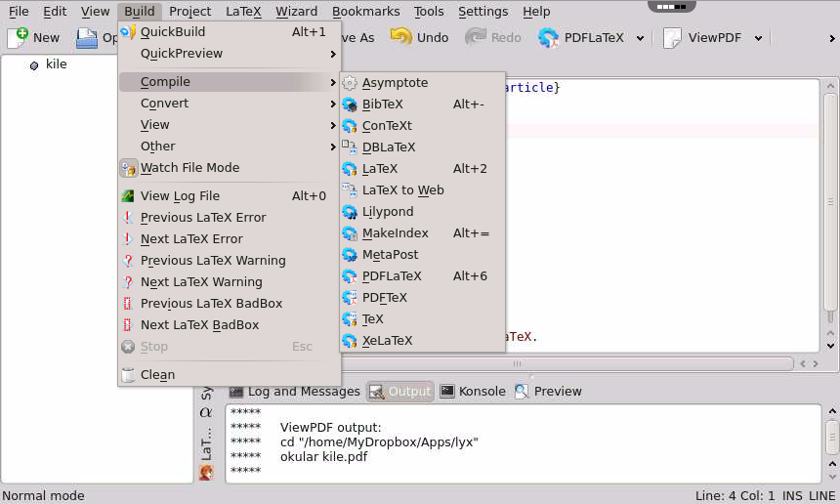Click the ViewPDF toolbar button
840x504 pixels.
tap(701, 37)
